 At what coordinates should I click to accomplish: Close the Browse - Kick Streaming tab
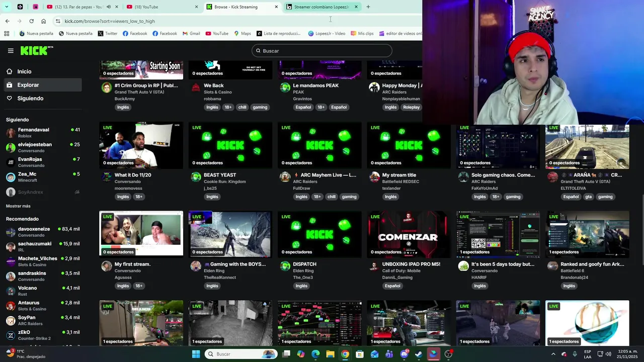[x=276, y=7]
